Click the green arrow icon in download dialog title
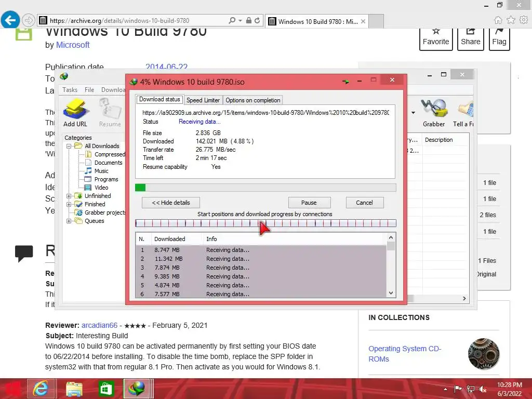This screenshot has width=532, height=399. point(345,82)
